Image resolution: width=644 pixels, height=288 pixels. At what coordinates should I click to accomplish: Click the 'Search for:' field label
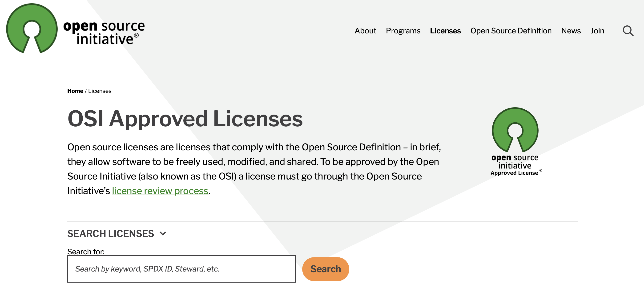tap(86, 252)
